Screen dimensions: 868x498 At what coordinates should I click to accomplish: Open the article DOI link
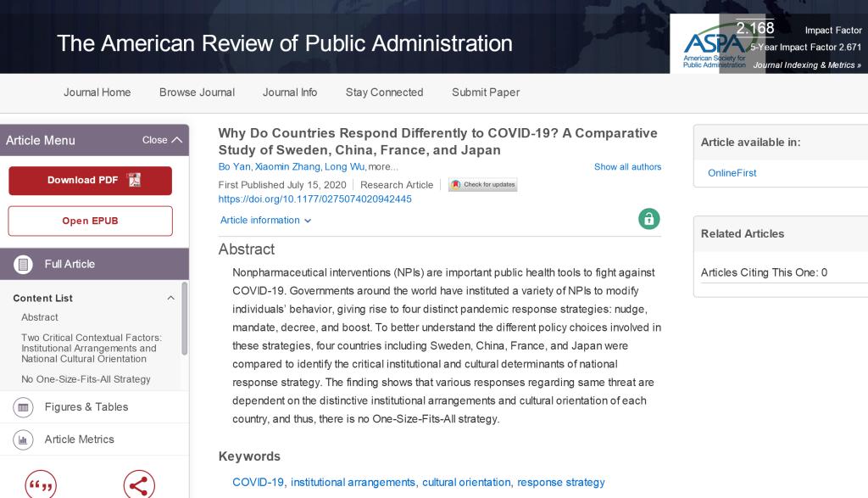(314, 199)
